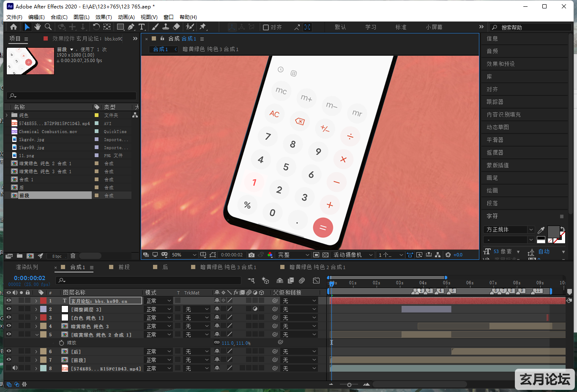Open the 1 个 view layout dropdown

click(390, 255)
